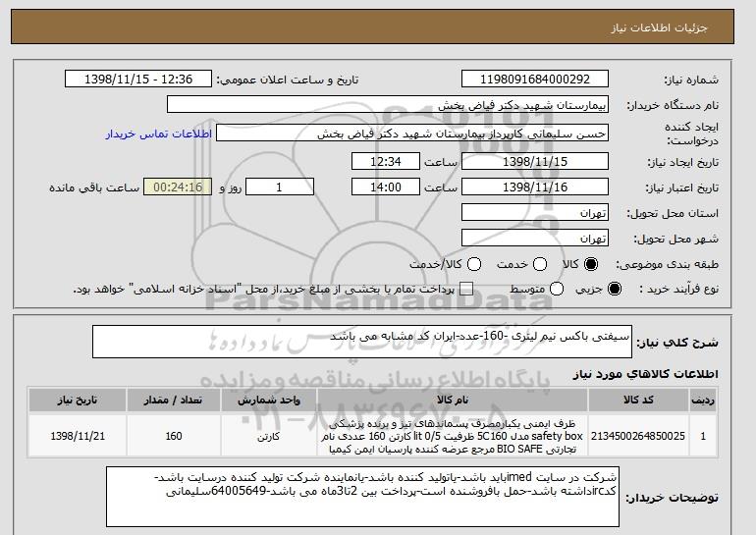Click the general description سیفتی باکس text box
Screen dimensions: 756x535
pyautogui.click(x=362, y=342)
